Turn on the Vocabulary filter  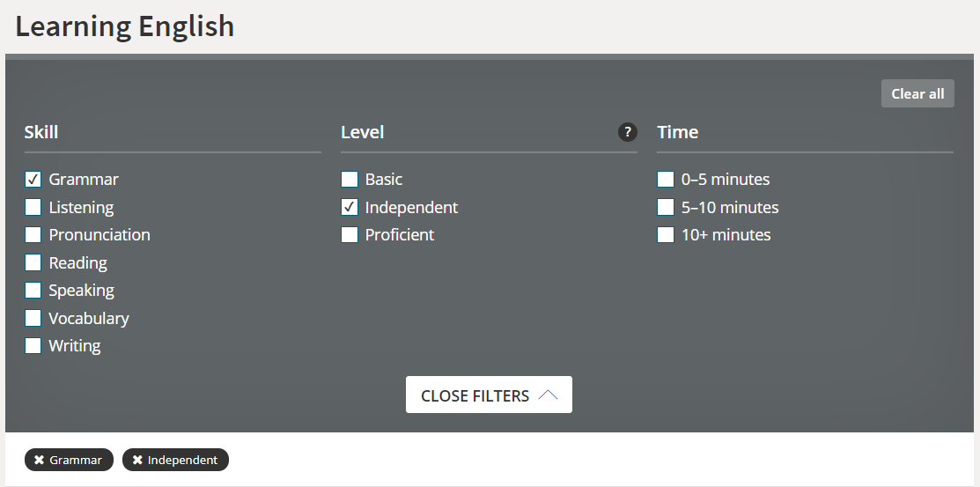pyautogui.click(x=33, y=318)
